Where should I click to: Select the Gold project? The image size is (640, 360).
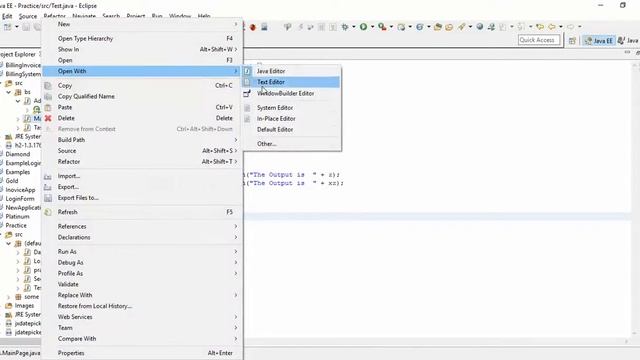[x=12, y=181]
